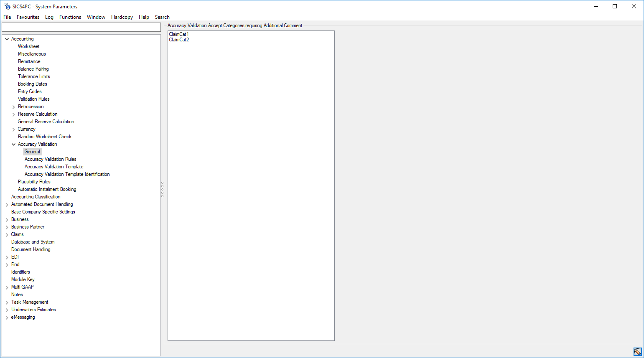The image size is (644, 358).
Task: Select ClaimCat1 in the categories list
Action: pos(178,34)
